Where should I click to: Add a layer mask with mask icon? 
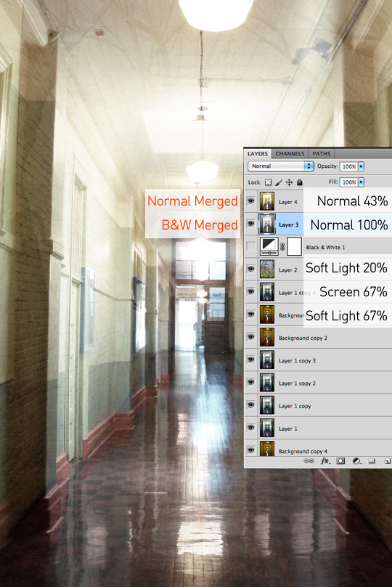tap(340, 461)
